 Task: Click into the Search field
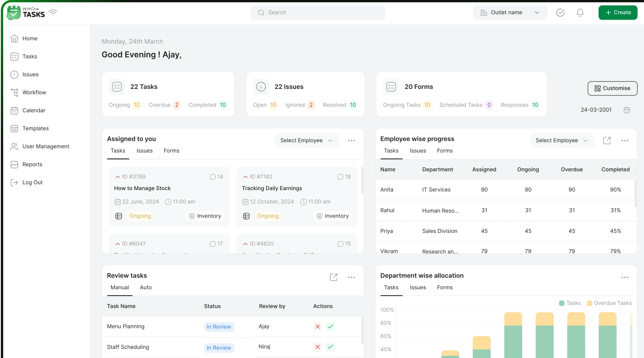tap(317, 12)
